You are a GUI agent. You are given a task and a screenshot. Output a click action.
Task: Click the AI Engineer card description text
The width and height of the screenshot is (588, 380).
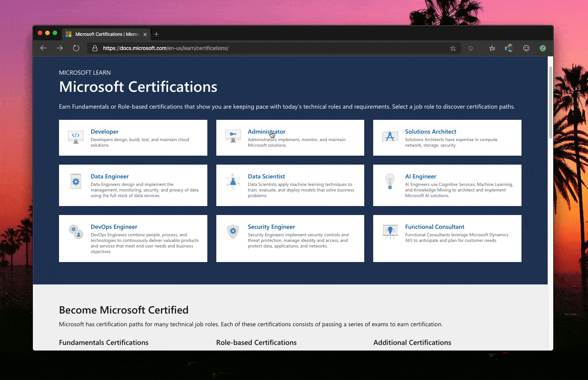click(459, 190)
